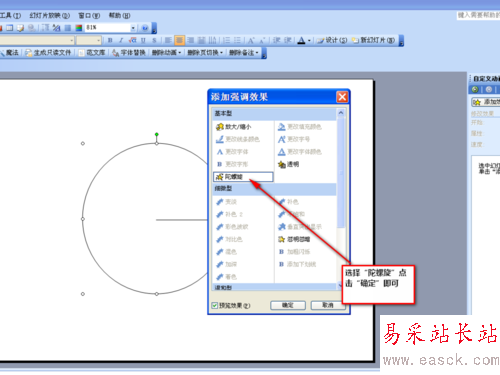Screen dimensions: 500x375
Task: Close the 添加强调效果 dialog
Action: tap(342, 97)
